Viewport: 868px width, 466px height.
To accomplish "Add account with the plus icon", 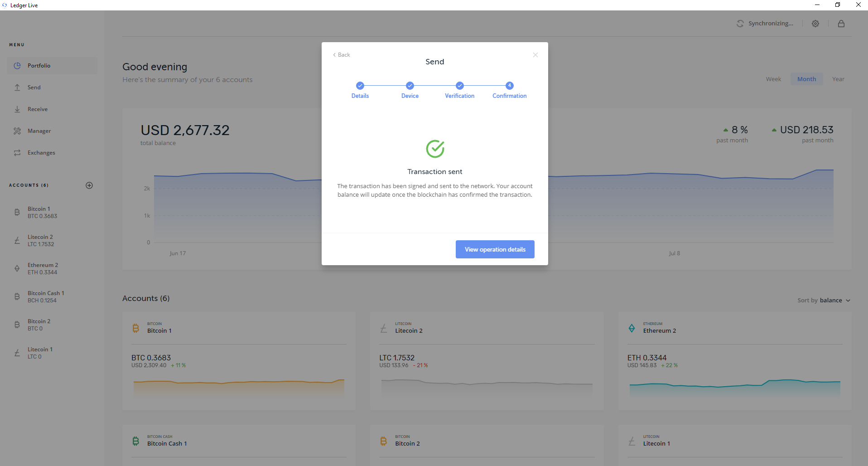I will click(89, 185).
